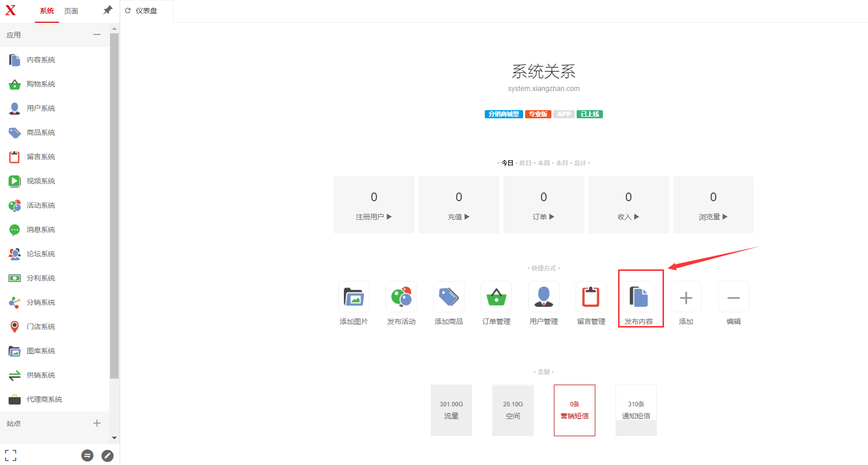Toggle fullscreen icon at bottom left

11,455
